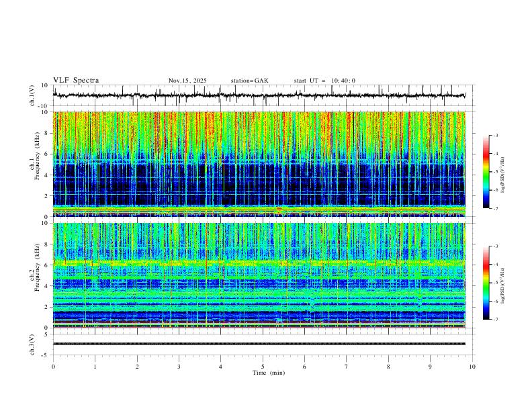The image size is (532, 411).
Task: Click the ch.1 'Frequency (kHz)' axis label
Action: coord(38,156)
